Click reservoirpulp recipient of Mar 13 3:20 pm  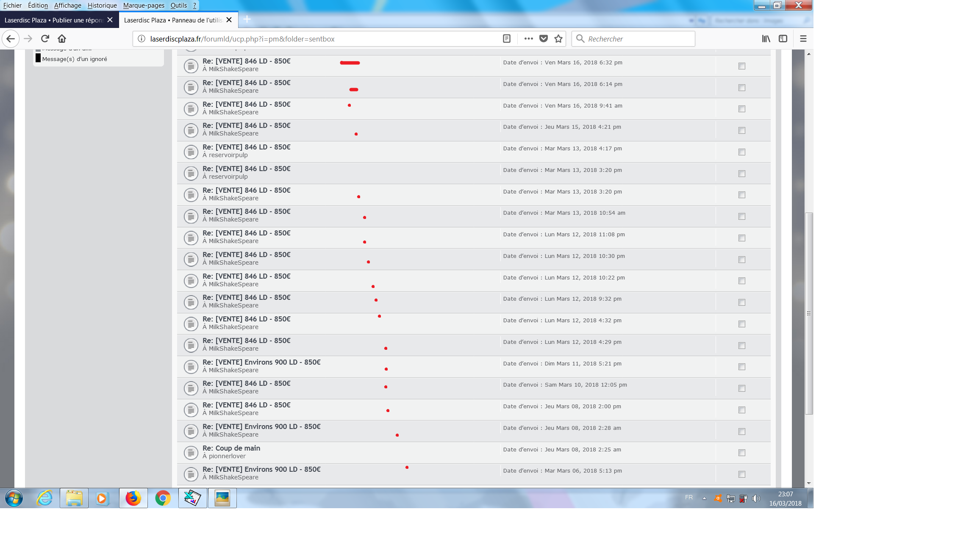click(228, 177)
